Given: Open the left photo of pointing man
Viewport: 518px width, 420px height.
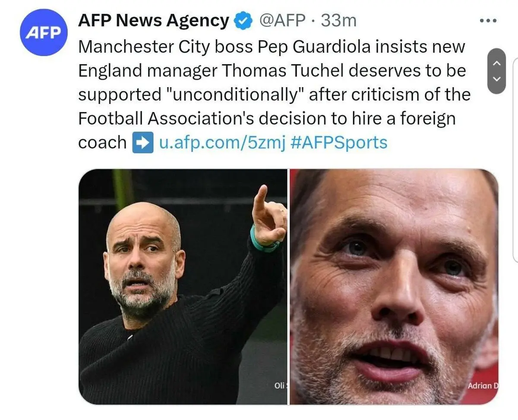Looking at the screenshot, I should pos(183,287).
